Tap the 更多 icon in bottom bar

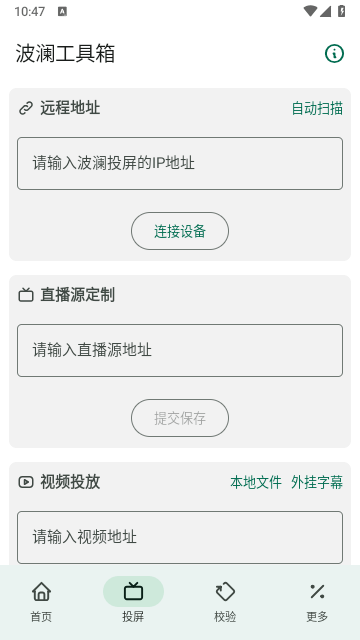(317, 591)
